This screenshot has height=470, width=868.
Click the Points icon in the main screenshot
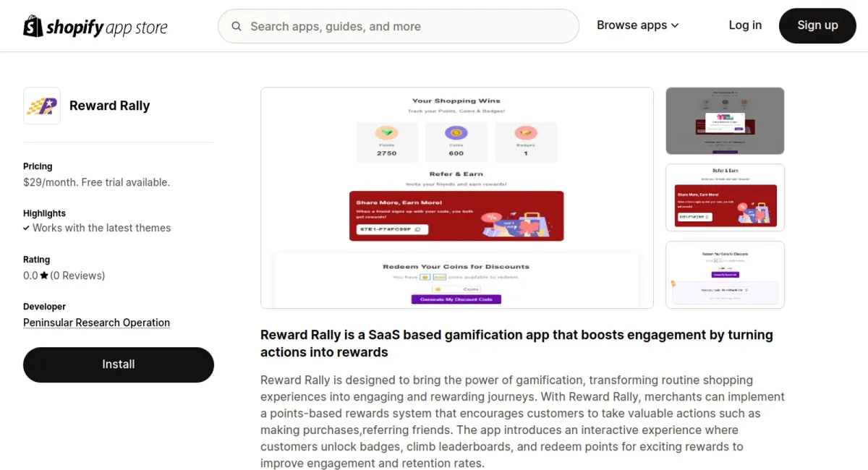pos(387,133)
